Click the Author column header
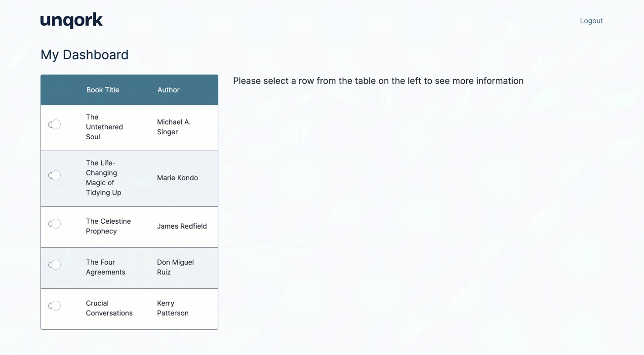Screen dimensions: 644x355 (168, 90)
